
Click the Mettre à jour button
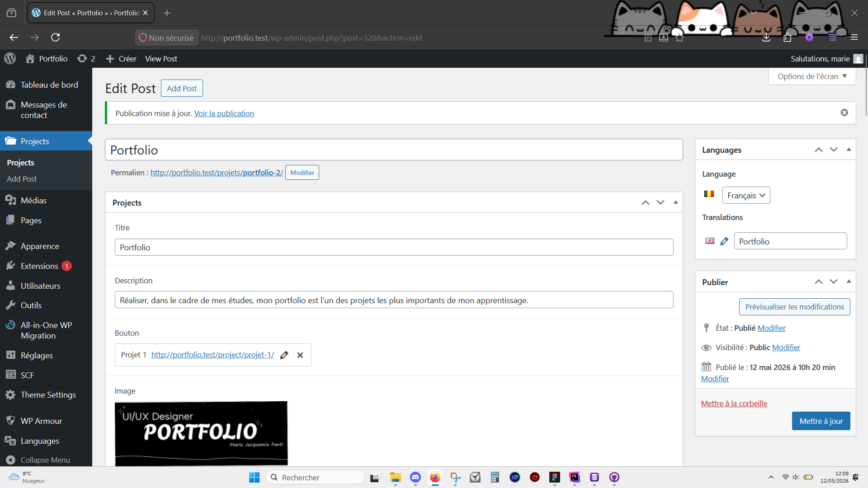tap(821, 421)
